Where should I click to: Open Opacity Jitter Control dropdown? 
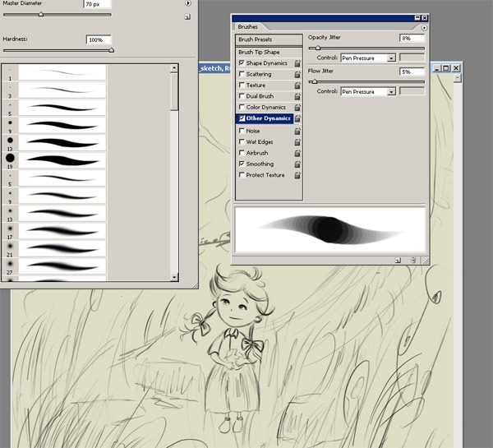click(391, 58)
